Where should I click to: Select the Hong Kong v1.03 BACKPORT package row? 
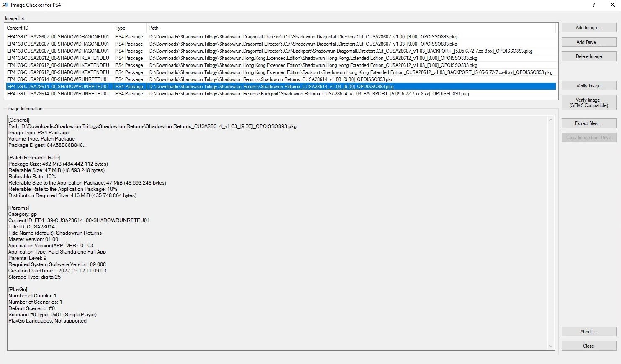(x=280, y=72)
